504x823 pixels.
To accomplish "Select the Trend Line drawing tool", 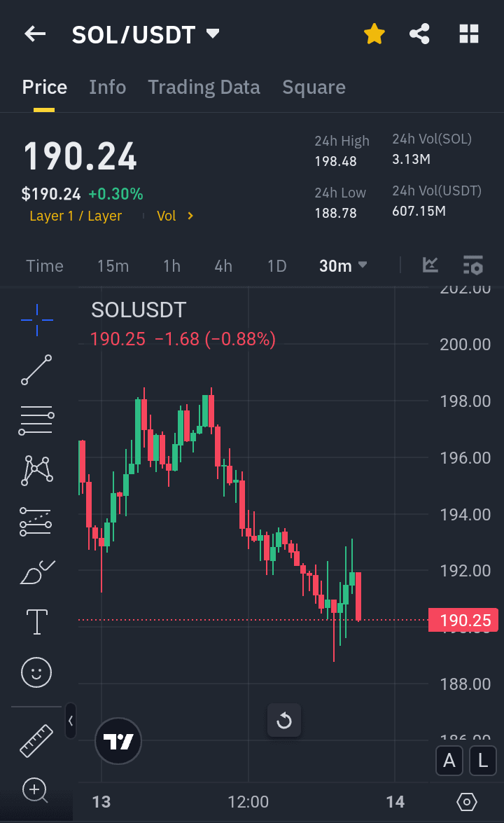I will (x=36, y=370).
